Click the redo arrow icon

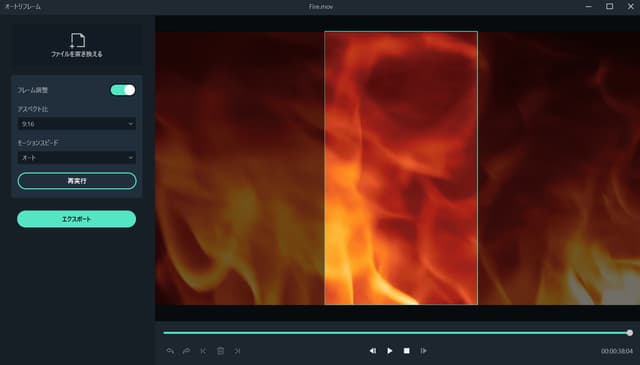point(187,351)
